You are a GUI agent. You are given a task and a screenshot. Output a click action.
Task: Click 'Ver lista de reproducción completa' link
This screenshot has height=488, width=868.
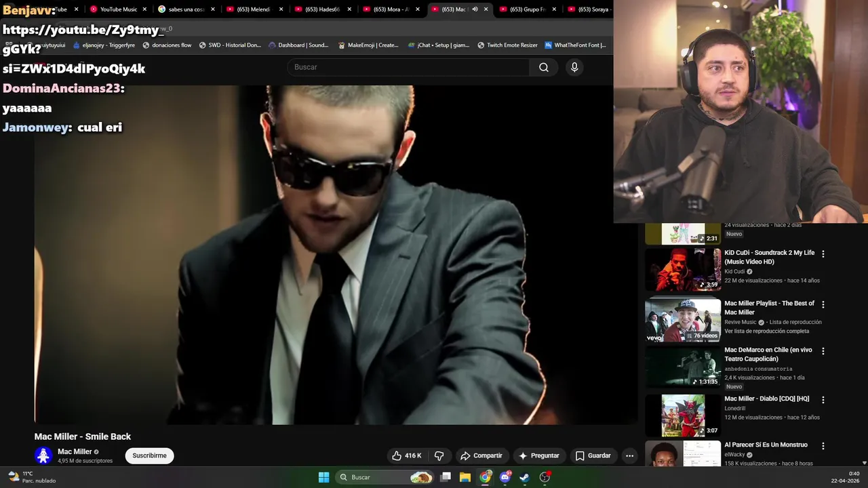tap(766, 331)
